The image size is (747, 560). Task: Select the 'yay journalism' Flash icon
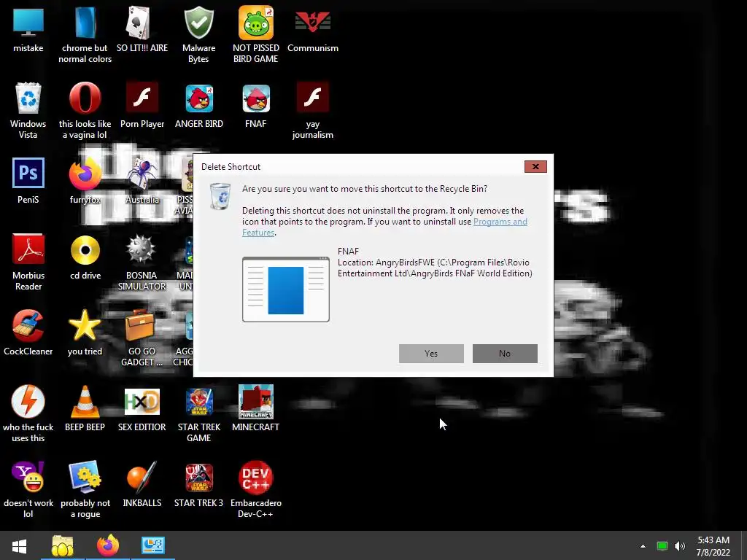[312, 98]
